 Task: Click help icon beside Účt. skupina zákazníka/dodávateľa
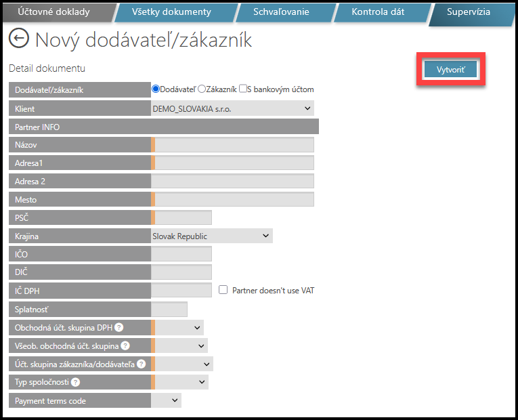click(x=141, y=364)
